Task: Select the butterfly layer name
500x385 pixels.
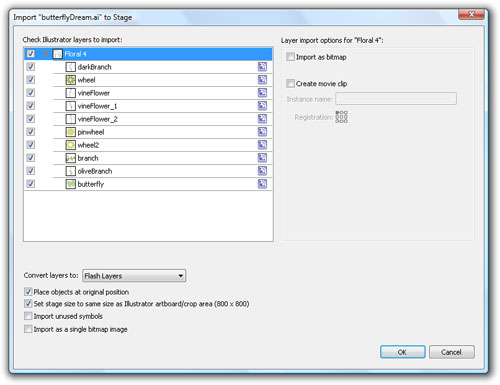Action: click(91, 184)
